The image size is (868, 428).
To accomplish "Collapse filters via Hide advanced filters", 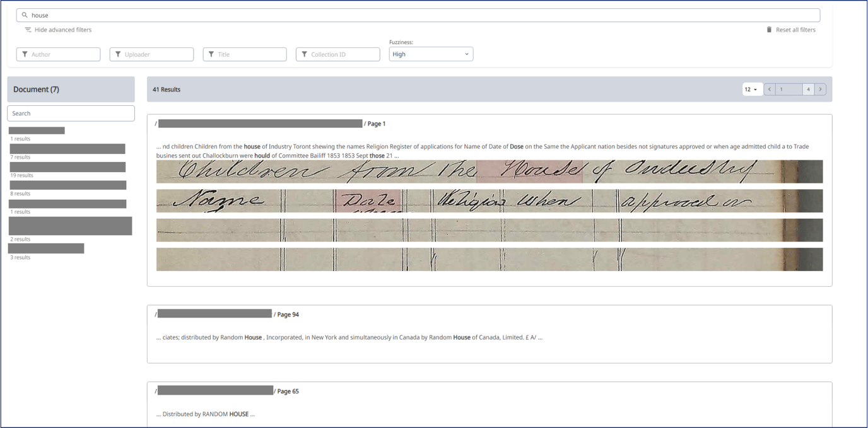I will [62, 30].
